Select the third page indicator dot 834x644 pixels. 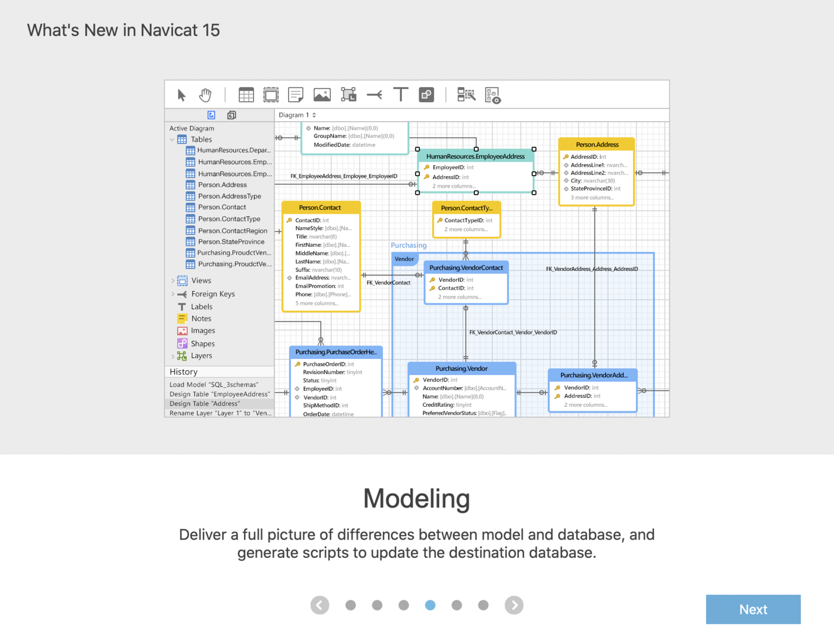click(x=404, y=605)
